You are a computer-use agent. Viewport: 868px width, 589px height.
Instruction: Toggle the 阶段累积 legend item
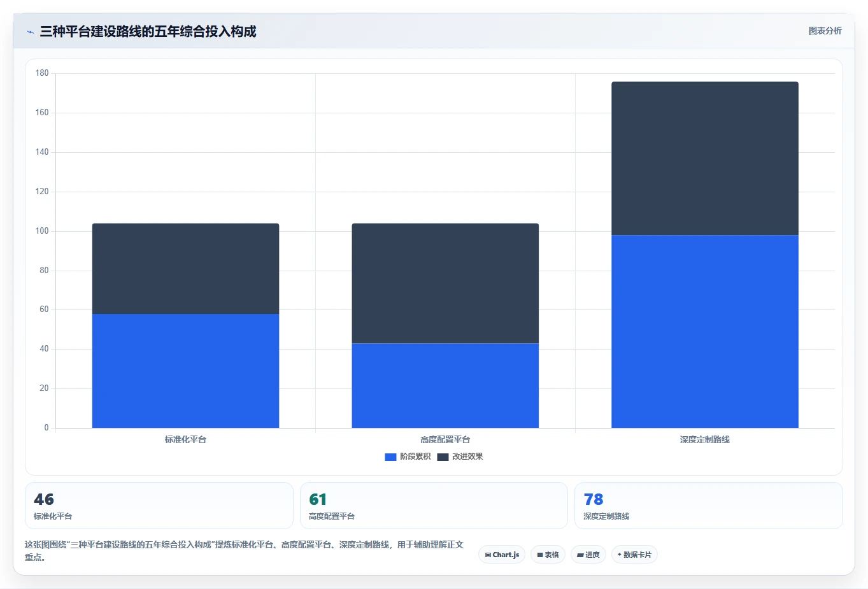click(408, 457)
